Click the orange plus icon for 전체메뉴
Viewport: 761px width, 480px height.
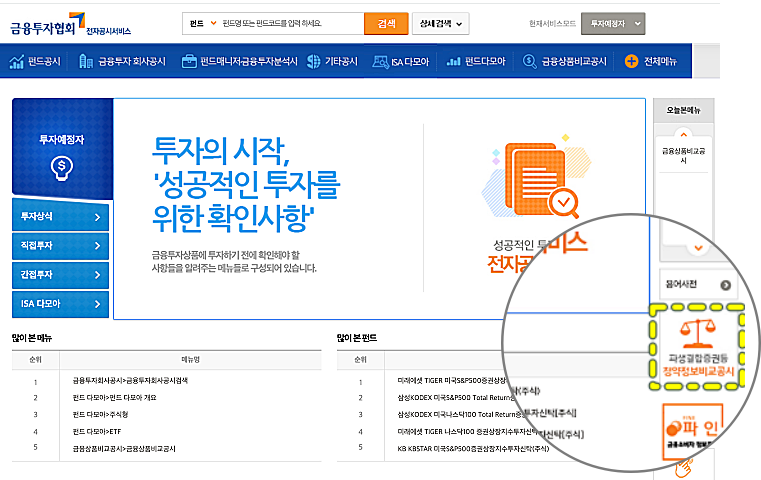pyautogui.click(x=631, y=61)
